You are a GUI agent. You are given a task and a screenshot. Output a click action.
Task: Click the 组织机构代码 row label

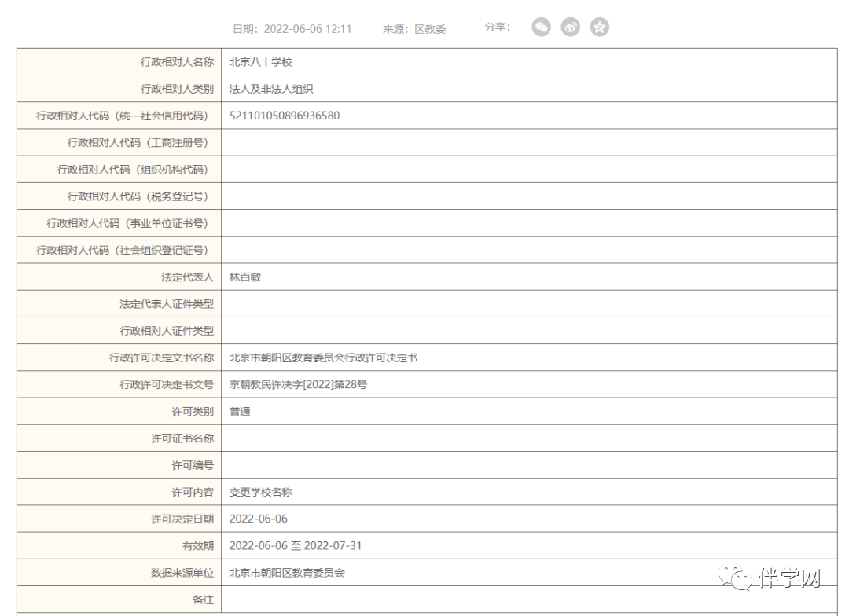click(133, 170)
